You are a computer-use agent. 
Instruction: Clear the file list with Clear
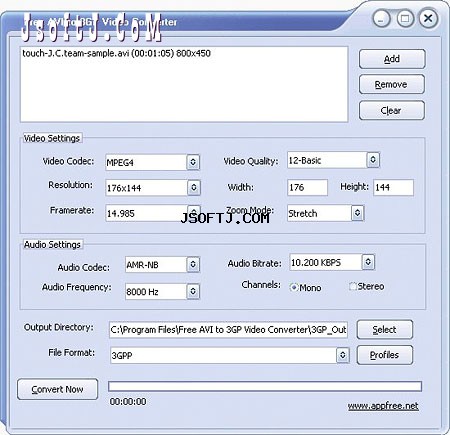(x=392, y=110)
